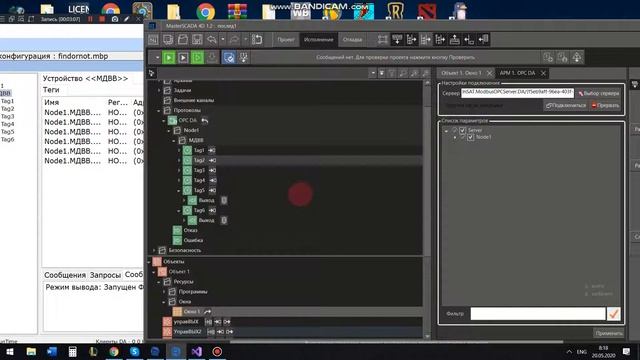
Task: Open Skype from the taskbar
Action: [134, 351]
